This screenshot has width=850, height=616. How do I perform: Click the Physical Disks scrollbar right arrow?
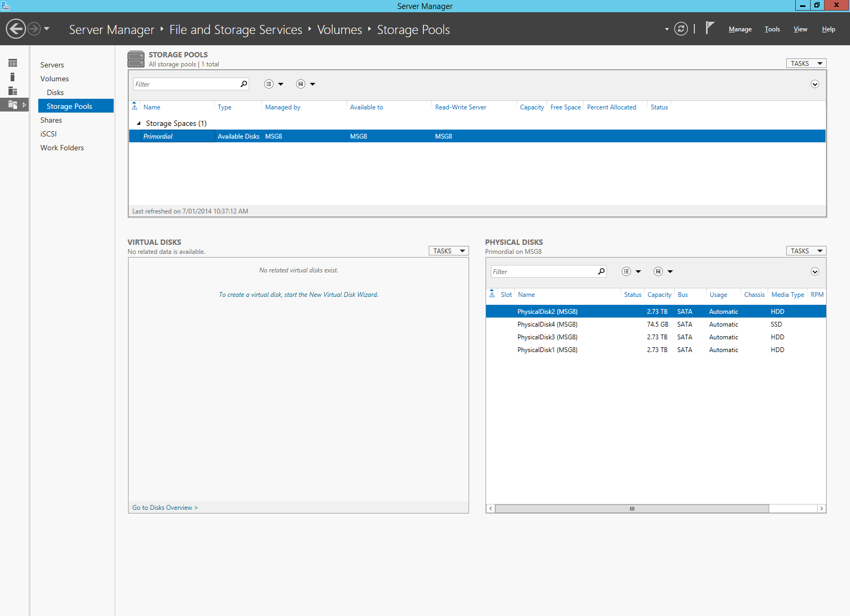pos(821,509)
